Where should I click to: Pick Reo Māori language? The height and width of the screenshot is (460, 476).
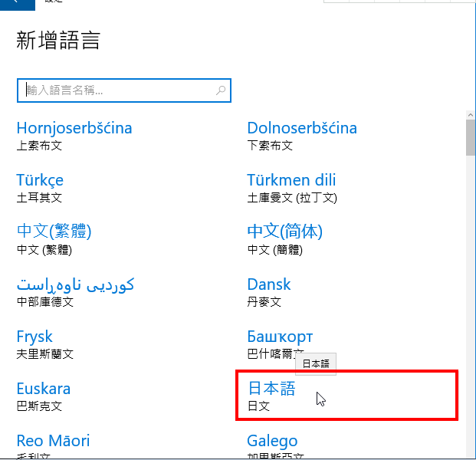point(53,445)
